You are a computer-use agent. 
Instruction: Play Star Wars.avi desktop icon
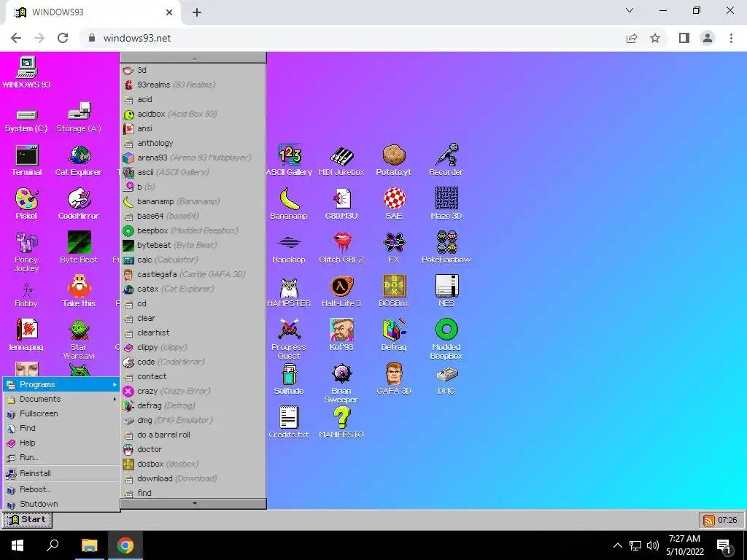pos(79,339)
